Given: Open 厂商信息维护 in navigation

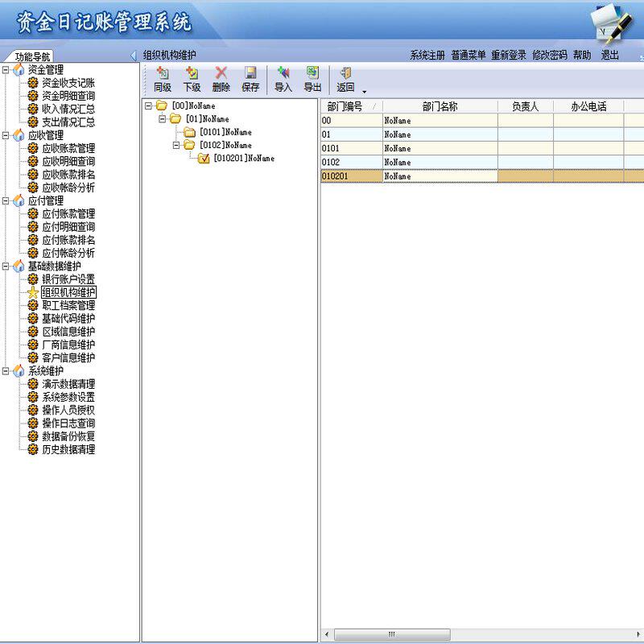Looking at the screenshot, I should (68, 345).
